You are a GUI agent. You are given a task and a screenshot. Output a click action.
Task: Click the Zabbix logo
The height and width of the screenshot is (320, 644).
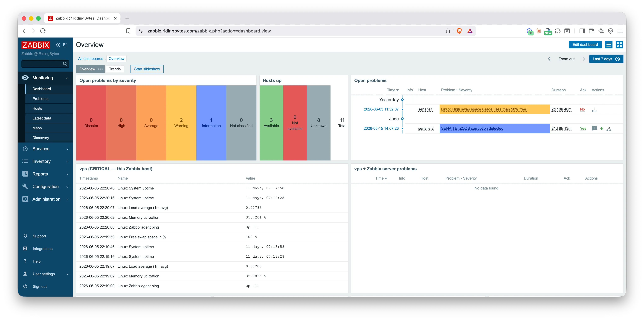36,45
